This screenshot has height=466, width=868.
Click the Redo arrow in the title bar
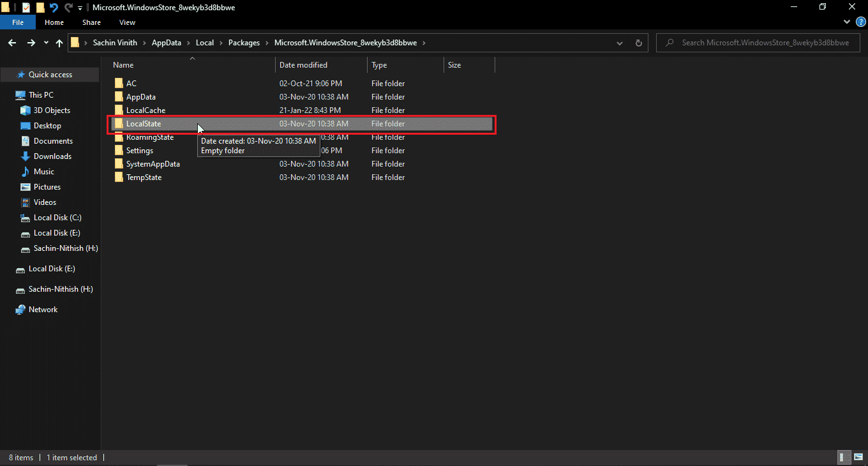[68, 8]
